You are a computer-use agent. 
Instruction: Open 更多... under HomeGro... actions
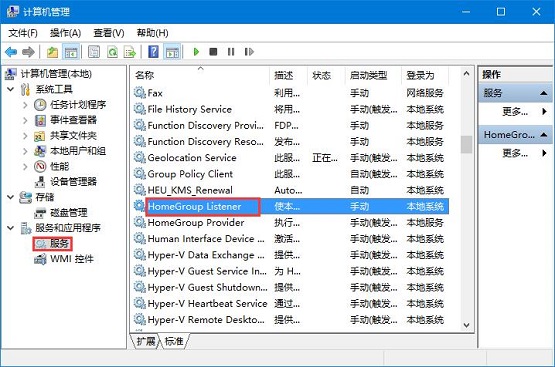point(515,153)
